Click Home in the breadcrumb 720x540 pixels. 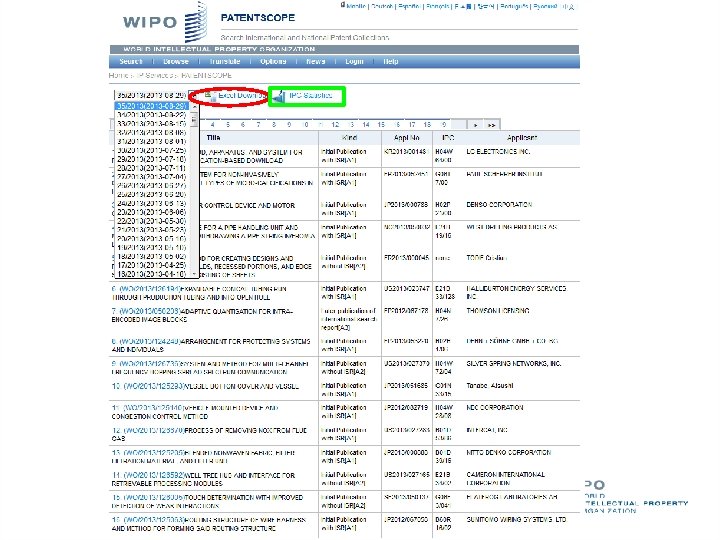118,75
